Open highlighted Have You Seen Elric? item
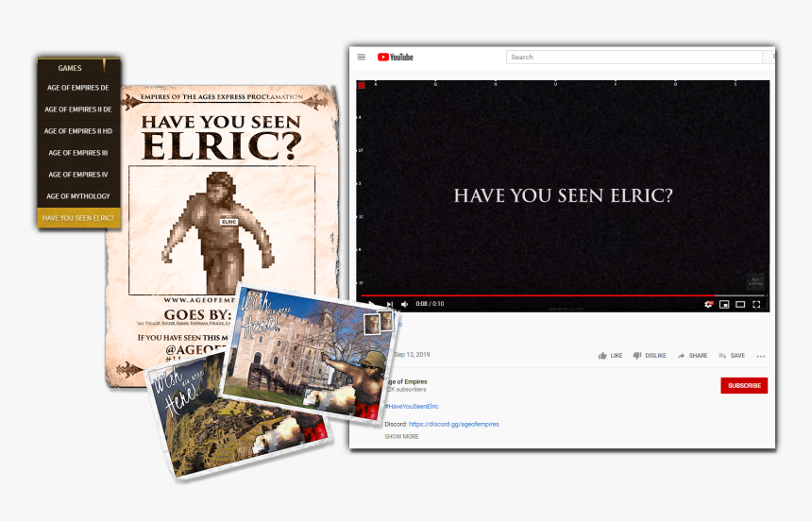Screen dimensions: 812x521 tap(78, 218)
